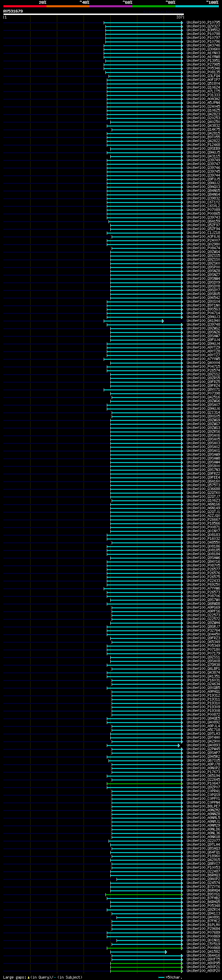Viewport: 222px width, 980px height.
Task: Select the UniRef100_Q2I314 label
Action: (x=203, y=413)
